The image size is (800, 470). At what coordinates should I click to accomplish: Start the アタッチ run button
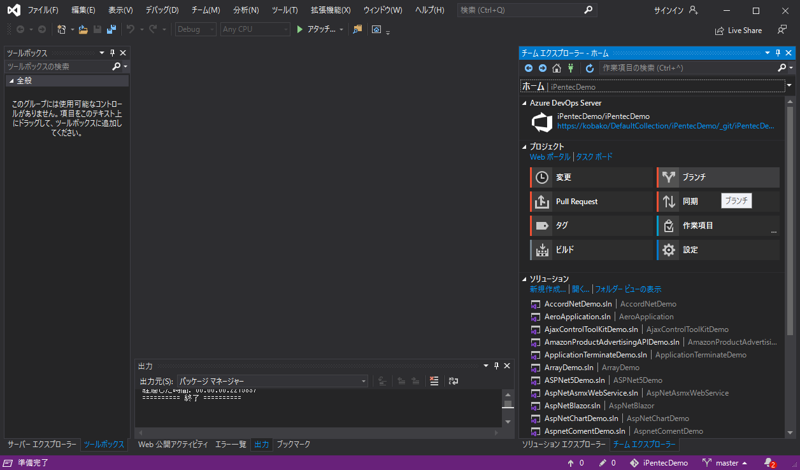316,30
